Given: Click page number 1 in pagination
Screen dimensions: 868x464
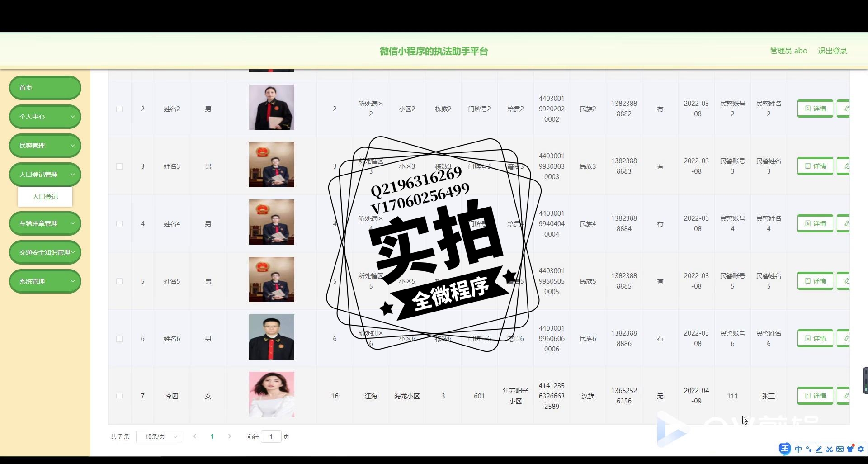Looking at the screenshot, I should click(212, 436).
